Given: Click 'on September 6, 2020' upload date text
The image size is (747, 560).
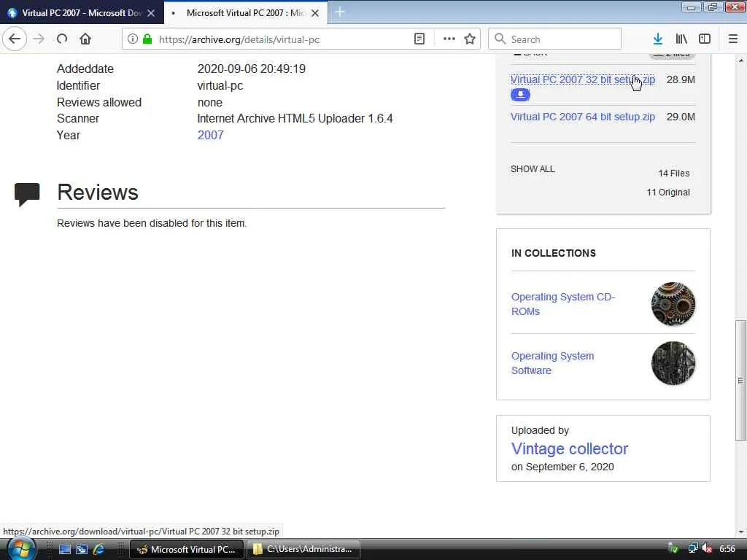Looking at the screenshot, I should (x=562, y=467).
